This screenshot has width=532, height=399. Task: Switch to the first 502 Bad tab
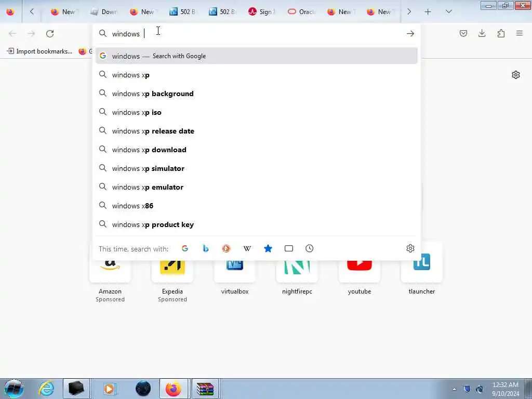tap(182, 12)
